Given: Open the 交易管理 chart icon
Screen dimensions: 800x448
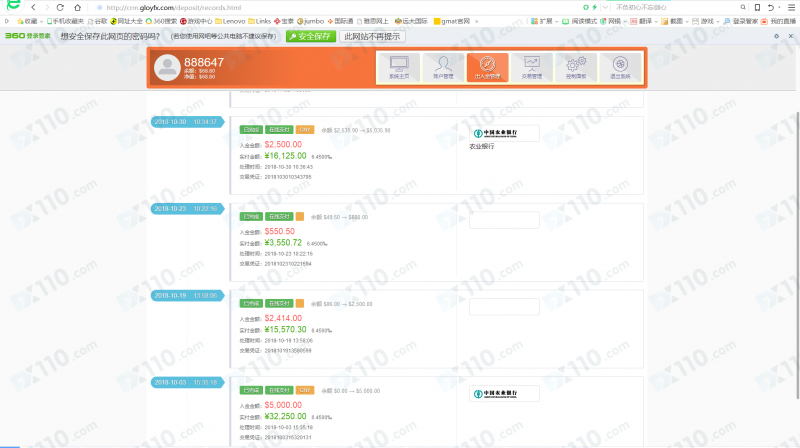Looking at the screenshot, I should click(x=531, y=67).
